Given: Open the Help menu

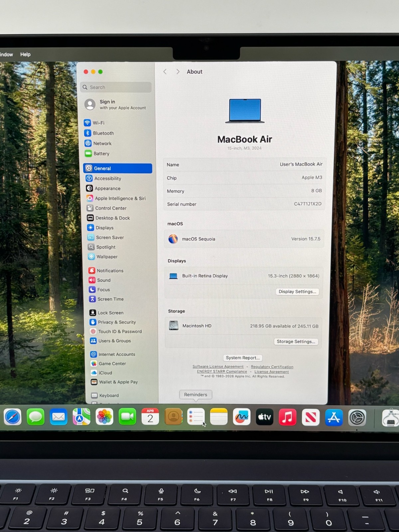Looking at the screenshot, I should (25, 55).
